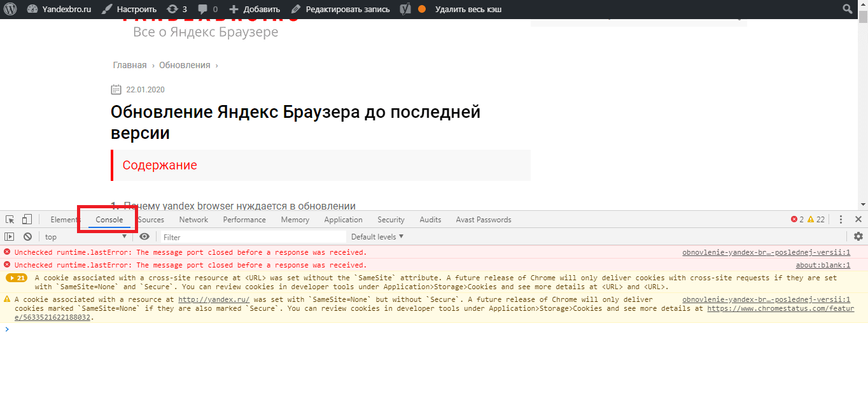Open the Default levels dropdown
Viewport: 868px width, 400px height.
(377, 237)
